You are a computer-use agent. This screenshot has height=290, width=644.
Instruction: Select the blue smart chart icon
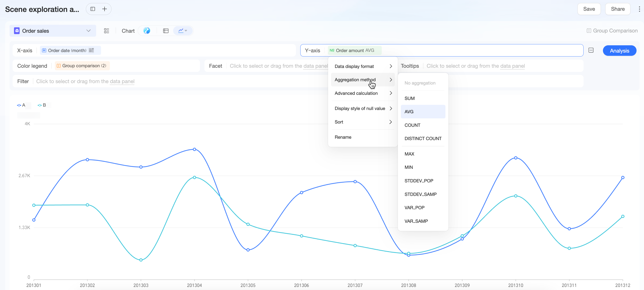tap(147, 31)
